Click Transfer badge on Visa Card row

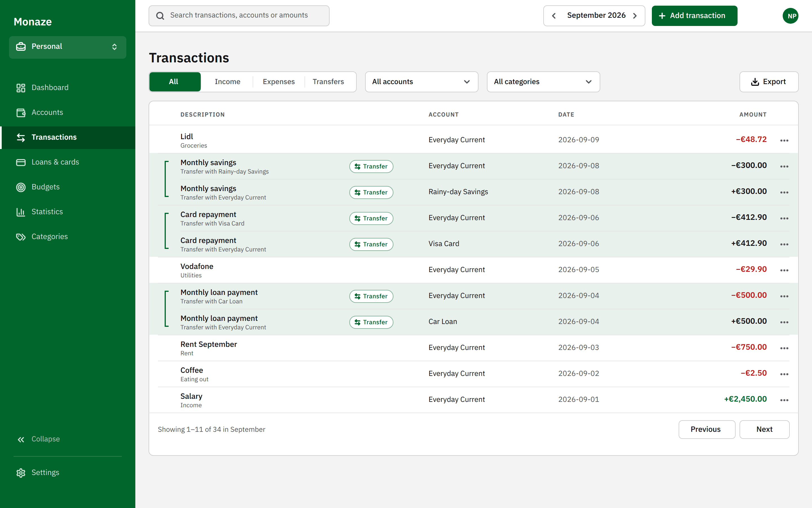[371, 244]
